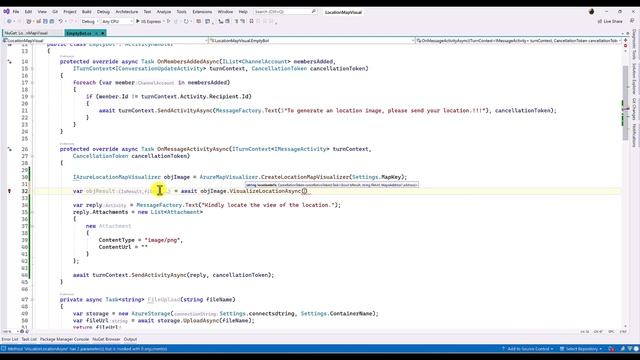Open the Test menu
This screenshot has width=640, height=360.
click(x=147, y=12)
